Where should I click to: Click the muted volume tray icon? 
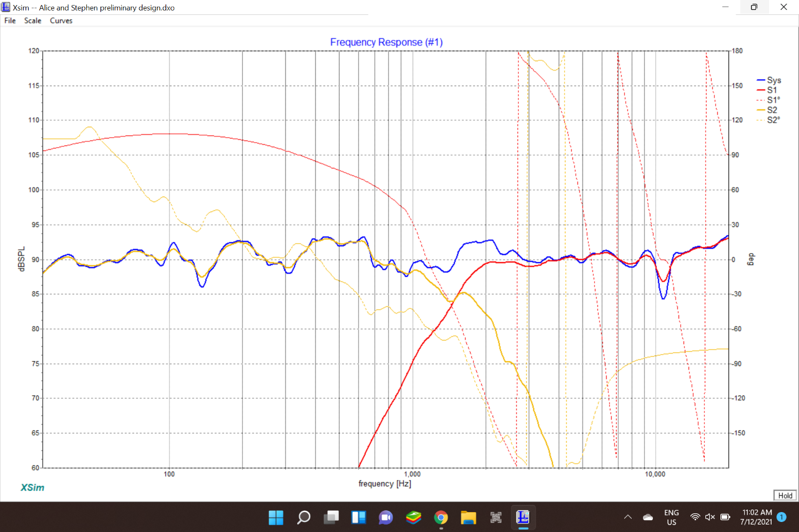point(710,517)
